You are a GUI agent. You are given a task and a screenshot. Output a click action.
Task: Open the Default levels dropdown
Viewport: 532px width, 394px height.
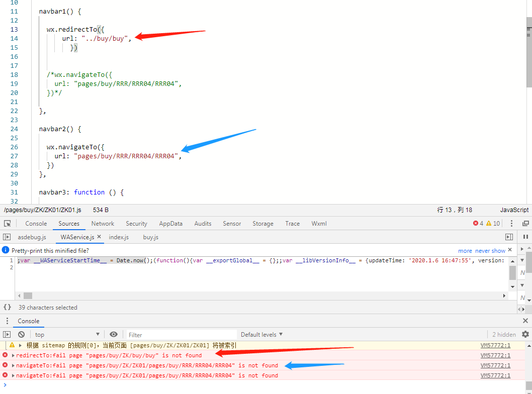[x=261, y=335]
